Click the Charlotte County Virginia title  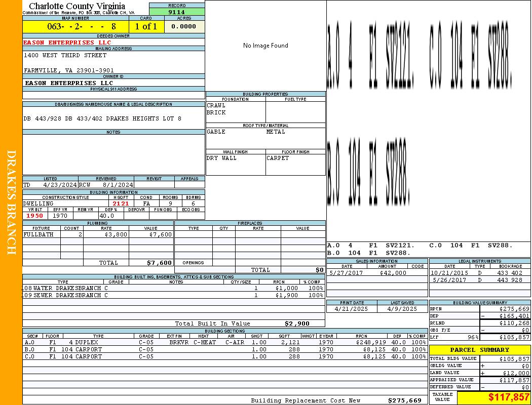(x=77, y=6)
